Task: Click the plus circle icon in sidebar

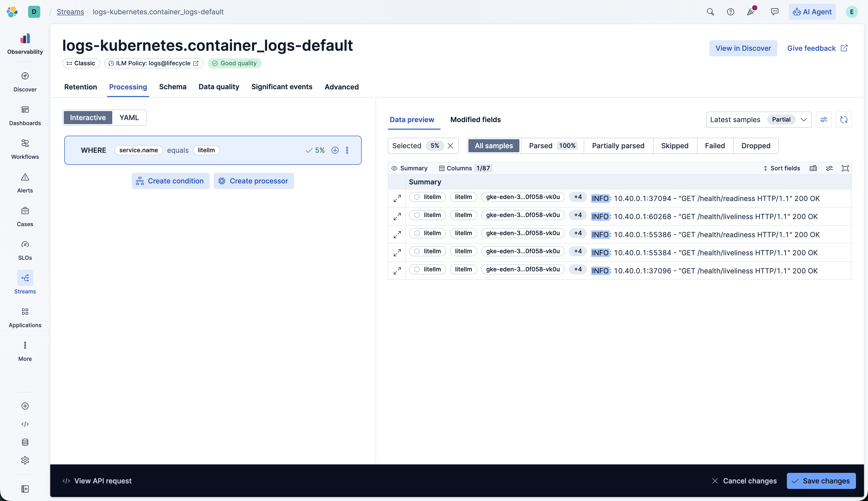Action: 25,406
